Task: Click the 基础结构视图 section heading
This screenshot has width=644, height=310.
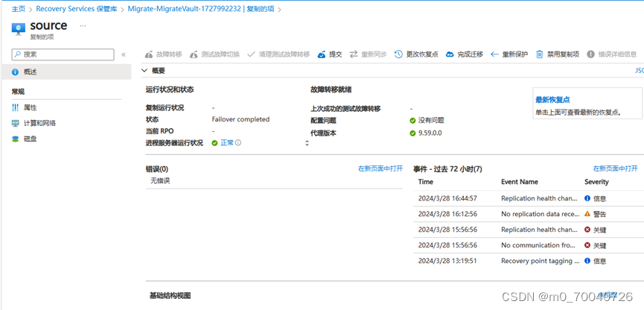Action: pos(170,296)
